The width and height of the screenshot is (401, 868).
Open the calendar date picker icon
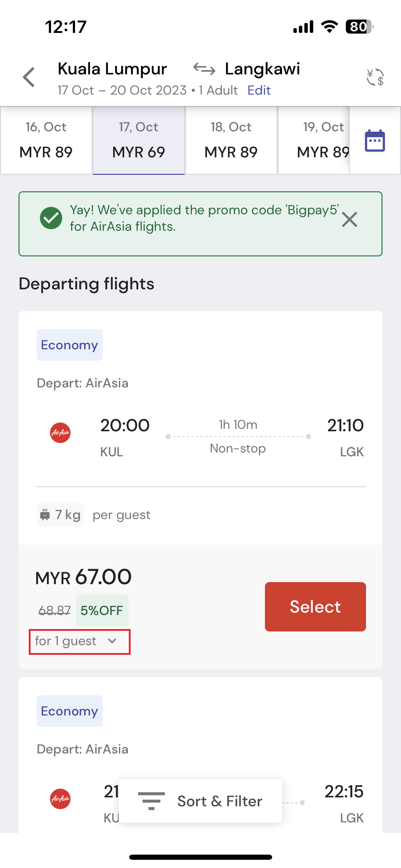coord(375,141)
